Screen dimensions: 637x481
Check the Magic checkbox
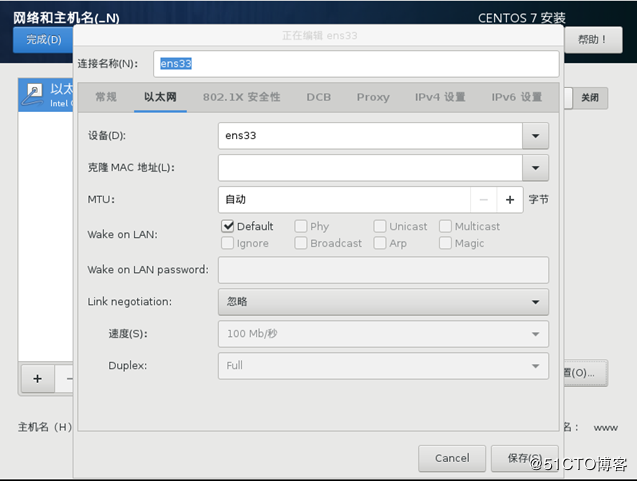(445, 243)
